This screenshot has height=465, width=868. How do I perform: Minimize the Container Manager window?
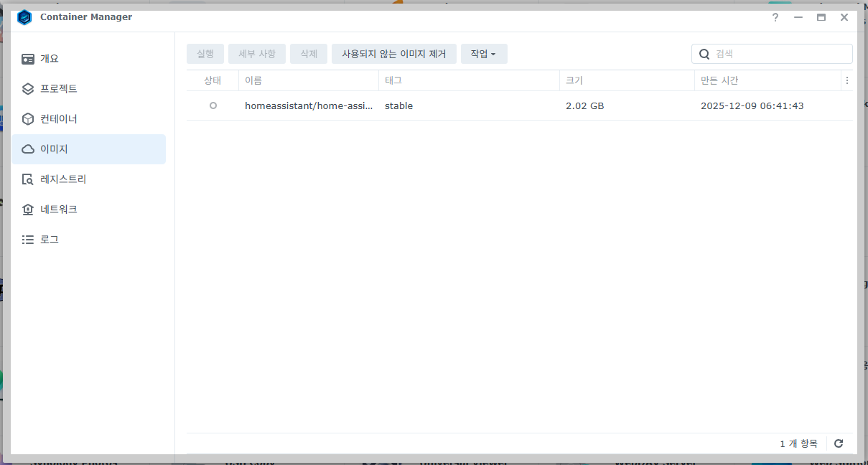[x=798, y=17]
